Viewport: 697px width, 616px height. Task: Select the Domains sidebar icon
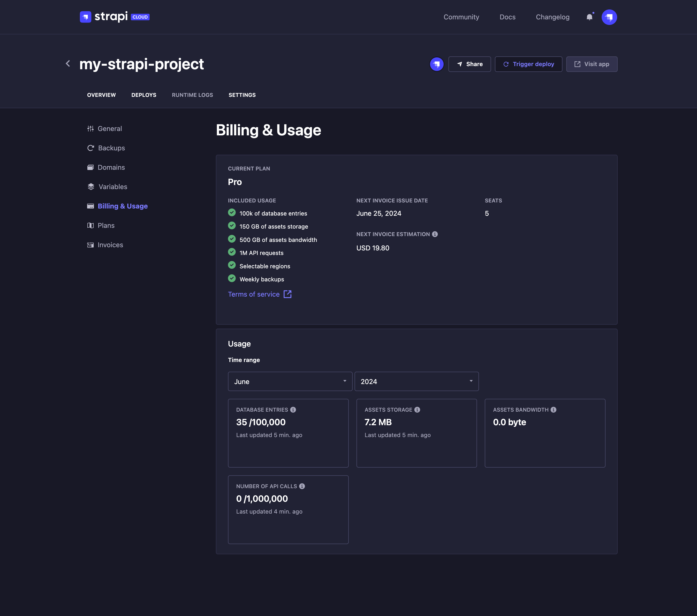[x=90, y=167]
